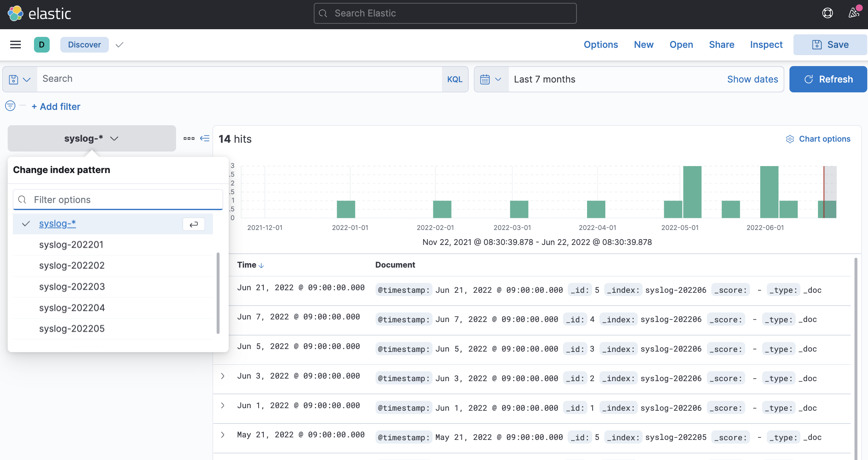Open the main navigation hamburger menu
868x460 pixels.
(x=15, y=44)
